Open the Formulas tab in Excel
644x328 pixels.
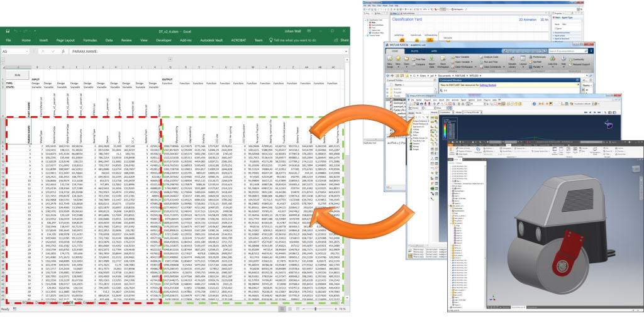coord(90,40)
